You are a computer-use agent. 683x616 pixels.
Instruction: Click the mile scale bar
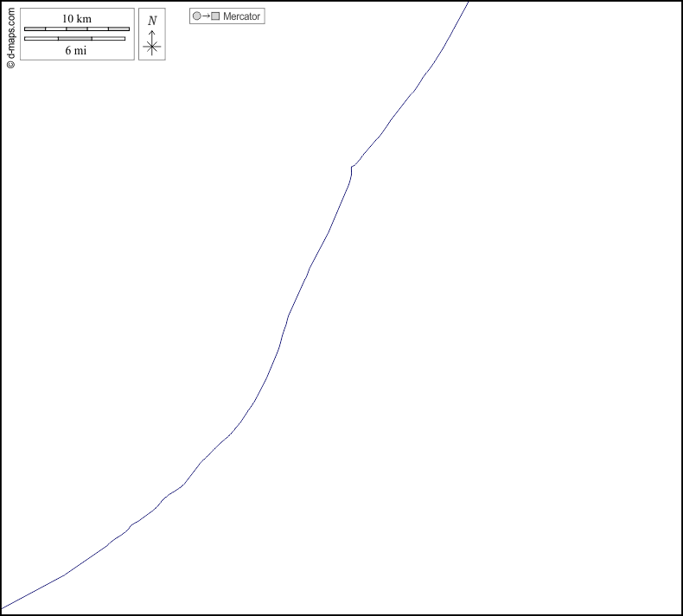[x=74, y=38]
